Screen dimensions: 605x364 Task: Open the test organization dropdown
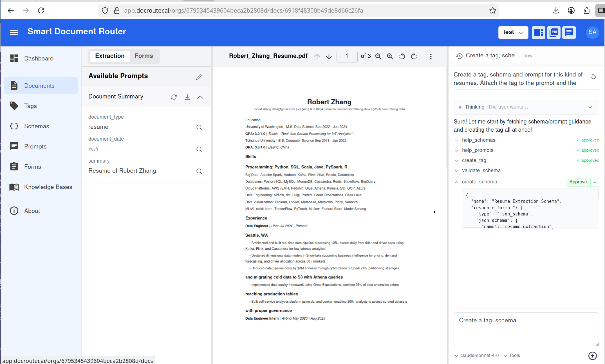(513, 32)
